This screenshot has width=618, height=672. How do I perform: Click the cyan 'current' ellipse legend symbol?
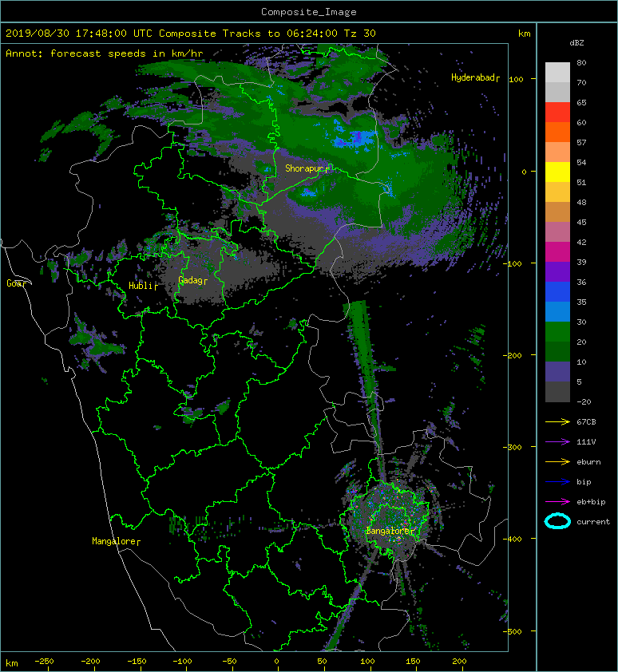coord(557,521)
